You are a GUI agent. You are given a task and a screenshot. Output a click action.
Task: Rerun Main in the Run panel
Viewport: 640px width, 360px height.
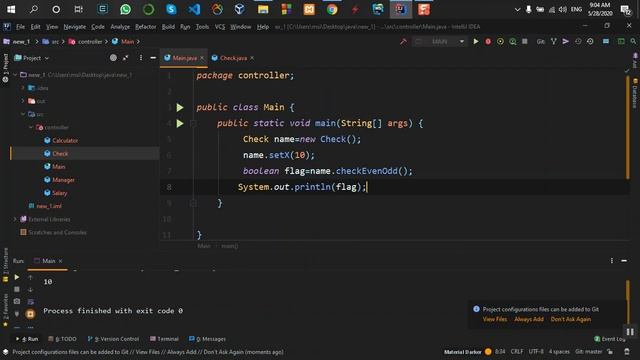coord(17,277)
